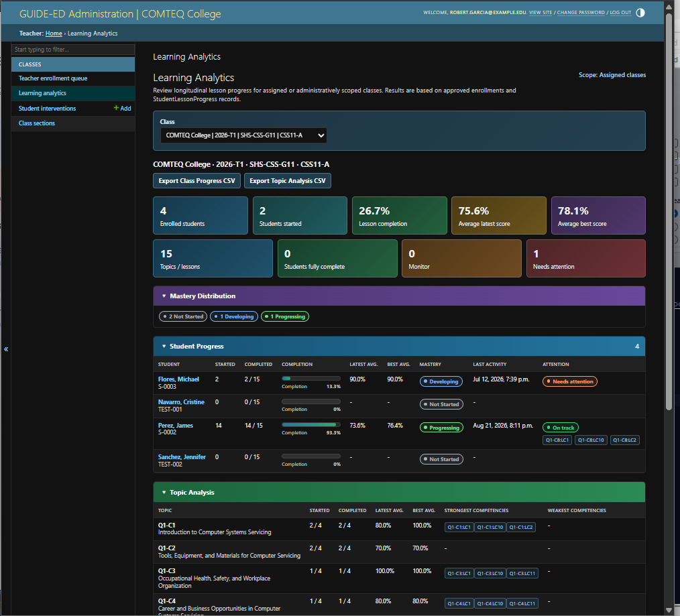Open student Flores, Michael profile link
The image size is (680, 616).
tap(178, 379)
